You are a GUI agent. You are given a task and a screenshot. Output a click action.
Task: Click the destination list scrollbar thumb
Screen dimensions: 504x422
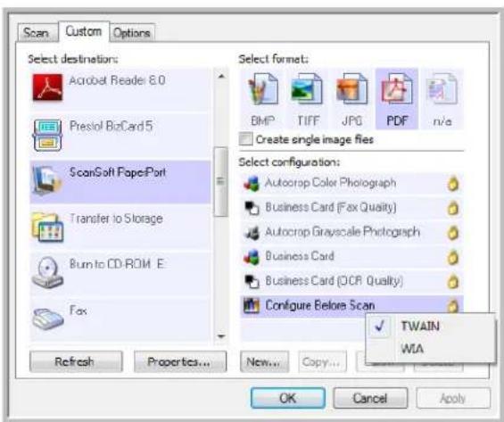coord(221,181)
